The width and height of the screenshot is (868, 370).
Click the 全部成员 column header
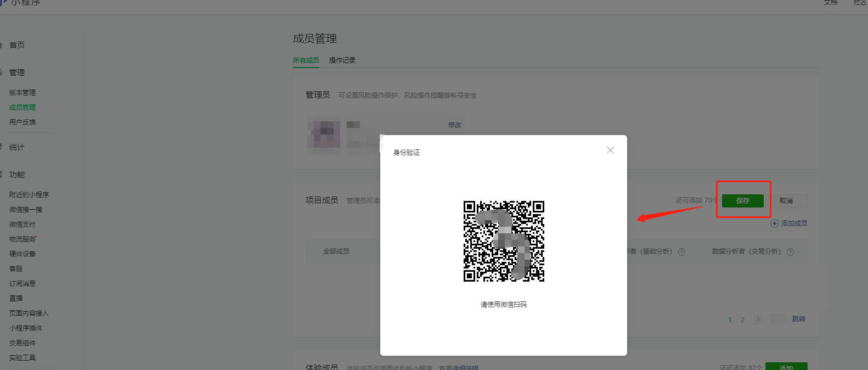point(336,251)
